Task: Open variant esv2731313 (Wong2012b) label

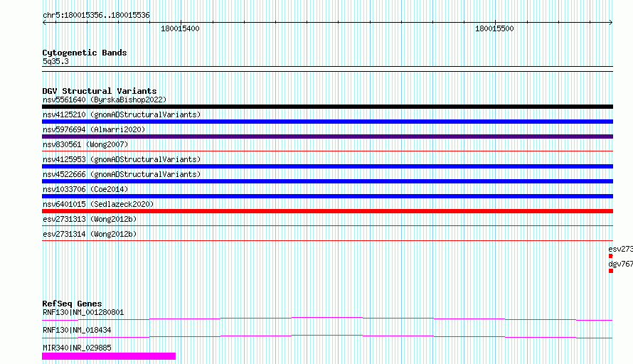Action: (90, 219)
